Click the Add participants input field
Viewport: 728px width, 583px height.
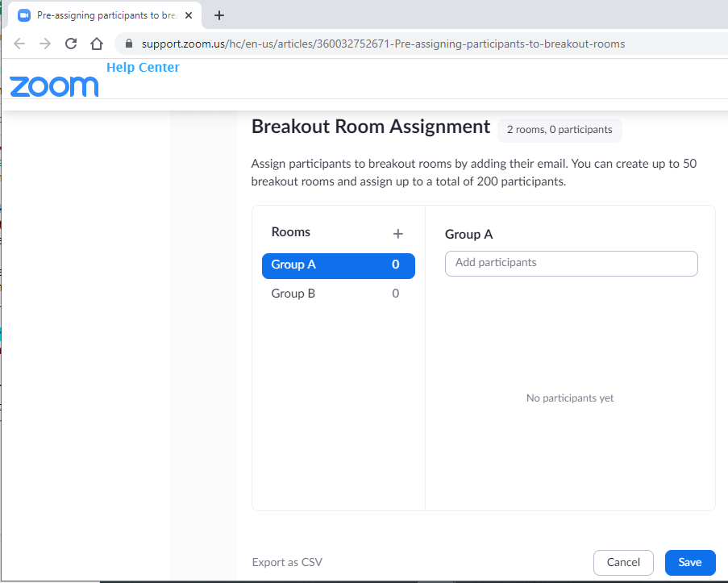coord(570,263)
